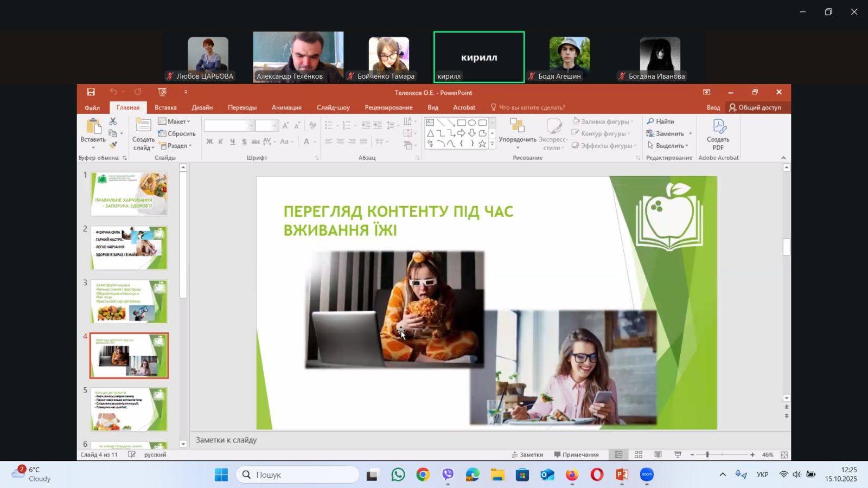Click the Format Painter brush icon
This screenshot has height=488, width=868.
[113, 145]
